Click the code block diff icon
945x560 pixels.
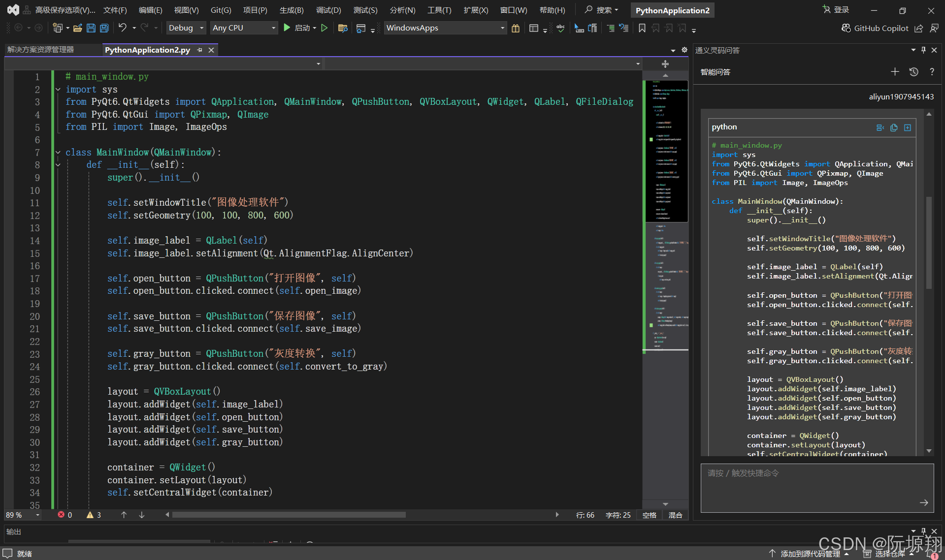(880, 127)
